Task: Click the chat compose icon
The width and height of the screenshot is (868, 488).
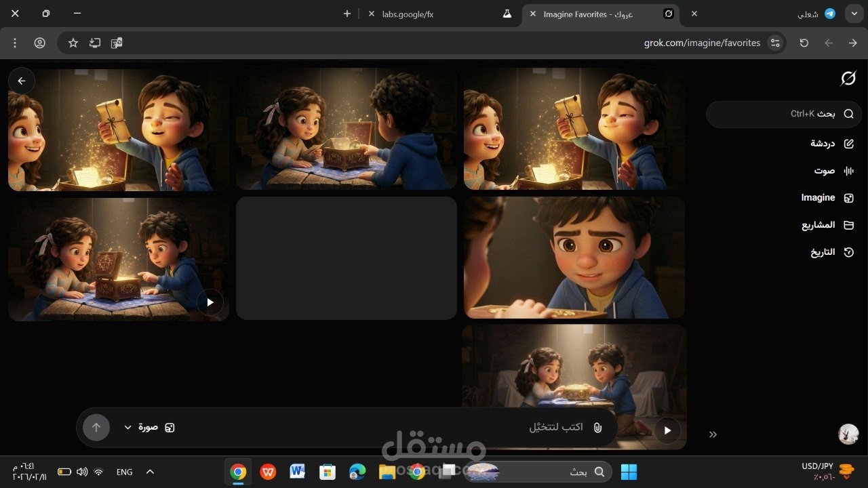Action: (x=848, y=144)
